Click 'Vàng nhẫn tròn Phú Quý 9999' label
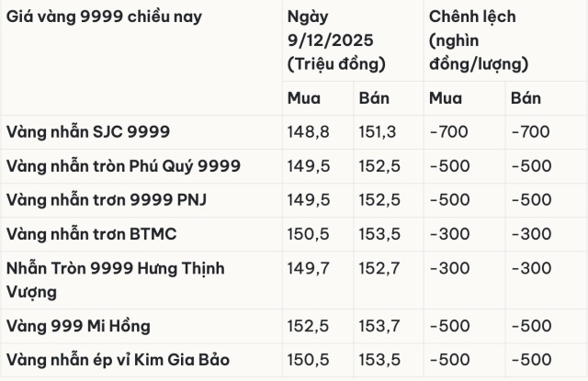Screen dimensions: 588x381 click(x=123, y=166)
